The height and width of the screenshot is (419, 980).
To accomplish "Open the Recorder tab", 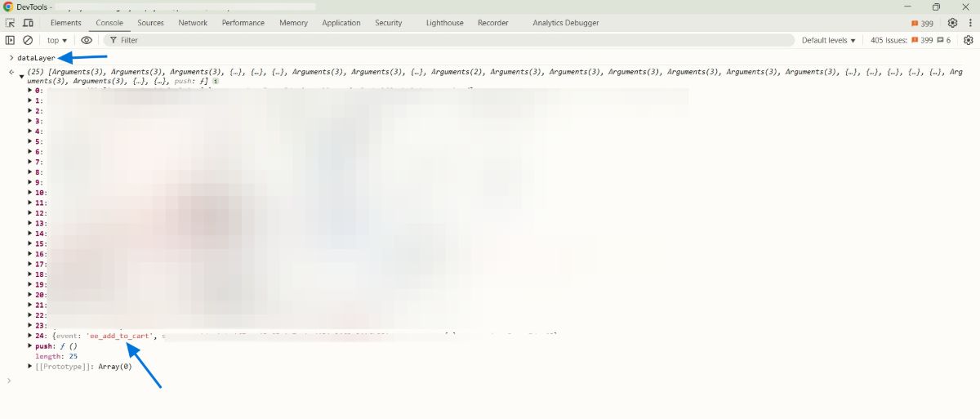I will point(492,23).
